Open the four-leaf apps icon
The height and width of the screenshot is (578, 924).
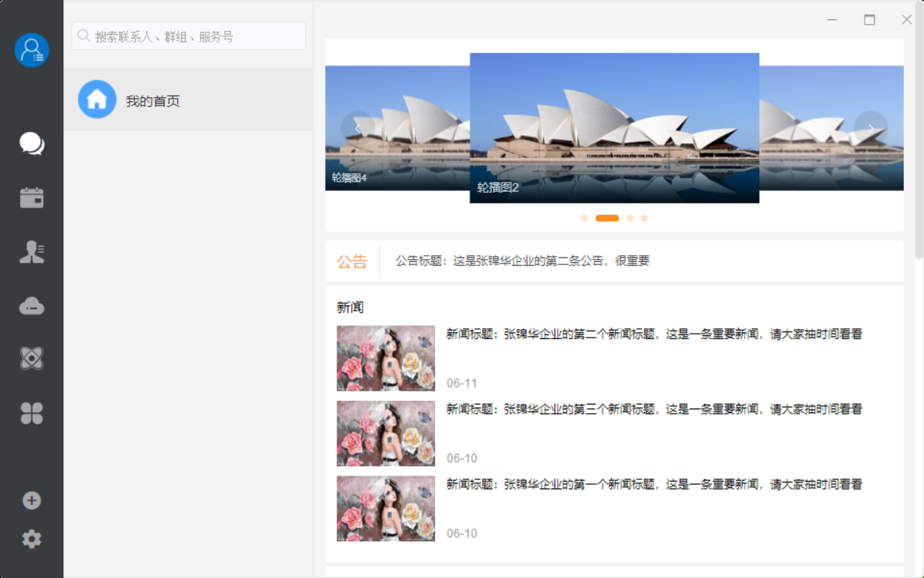click(32, 414)
